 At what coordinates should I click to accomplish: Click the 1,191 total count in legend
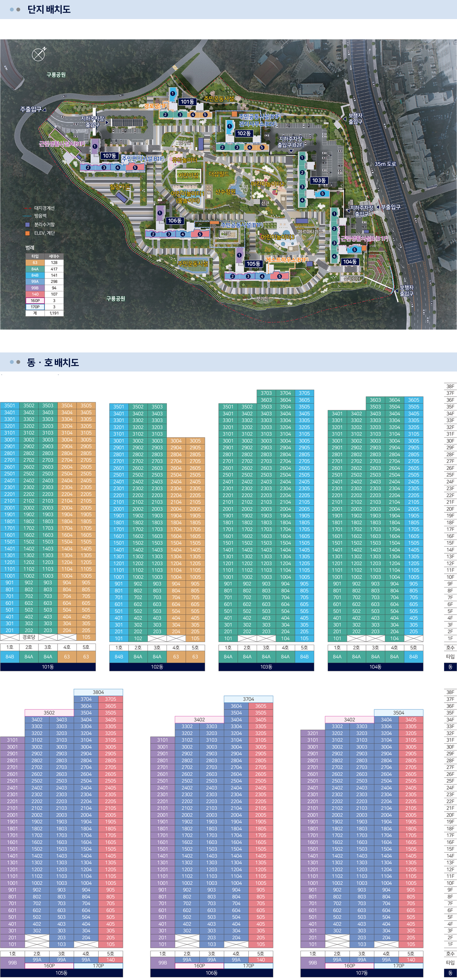pos(54,313)
